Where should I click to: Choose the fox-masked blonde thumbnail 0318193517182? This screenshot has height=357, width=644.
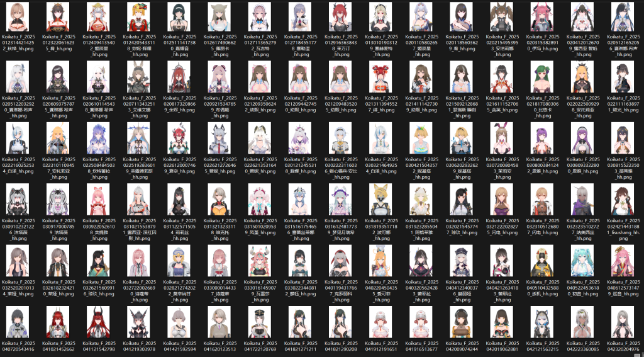click(380, 200)
